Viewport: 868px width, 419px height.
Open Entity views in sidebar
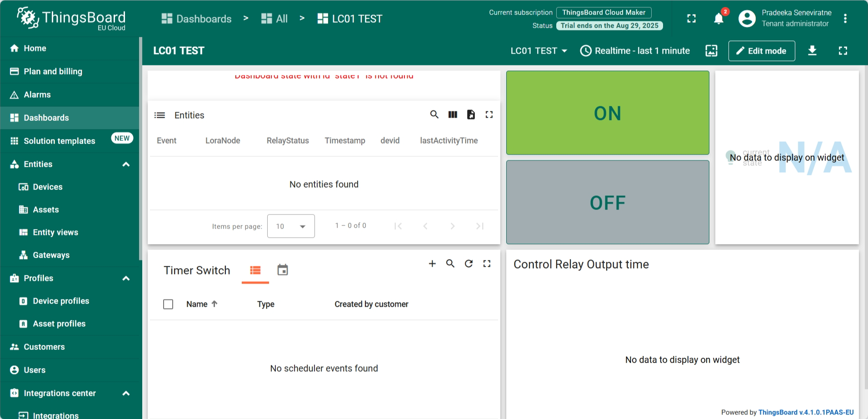[x=70, y=232]
